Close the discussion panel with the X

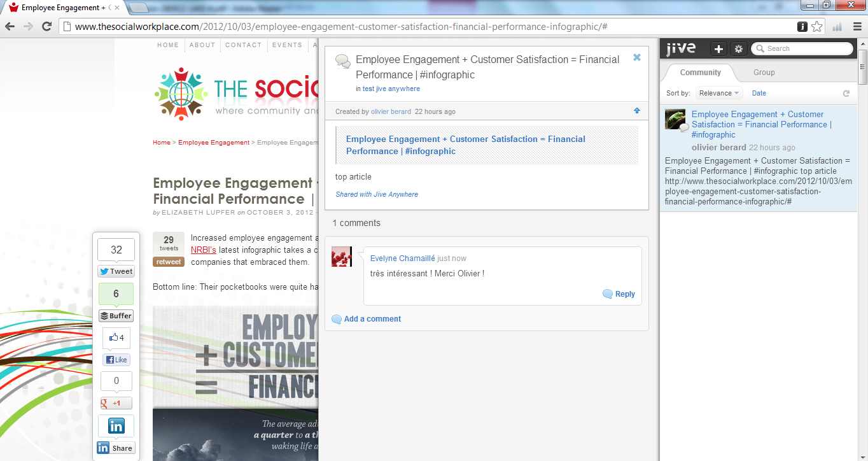pos(636,57)
